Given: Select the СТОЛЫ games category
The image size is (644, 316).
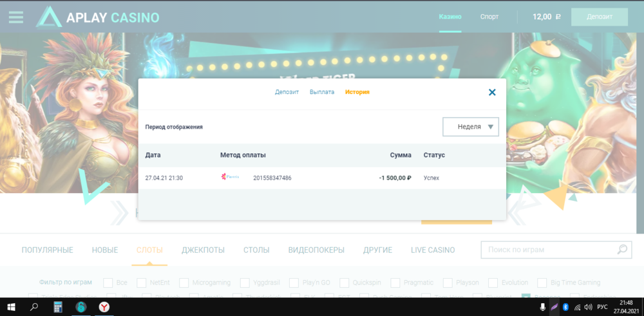Looking at the screenshot, I should click(x=256, y=250).
